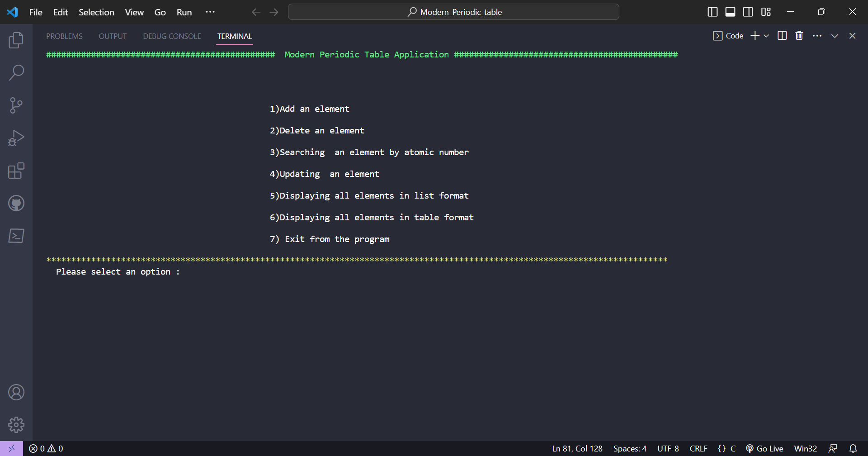Toggle the secondary sidebar
The width and height of the screenshot is (868, 456).
pyautogui.click(x=748, y=12)
